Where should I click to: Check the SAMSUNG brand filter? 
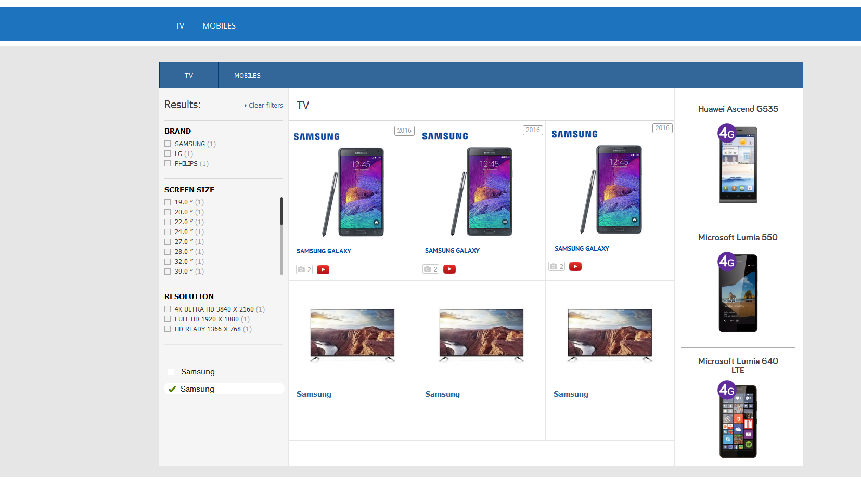[168, 144]
